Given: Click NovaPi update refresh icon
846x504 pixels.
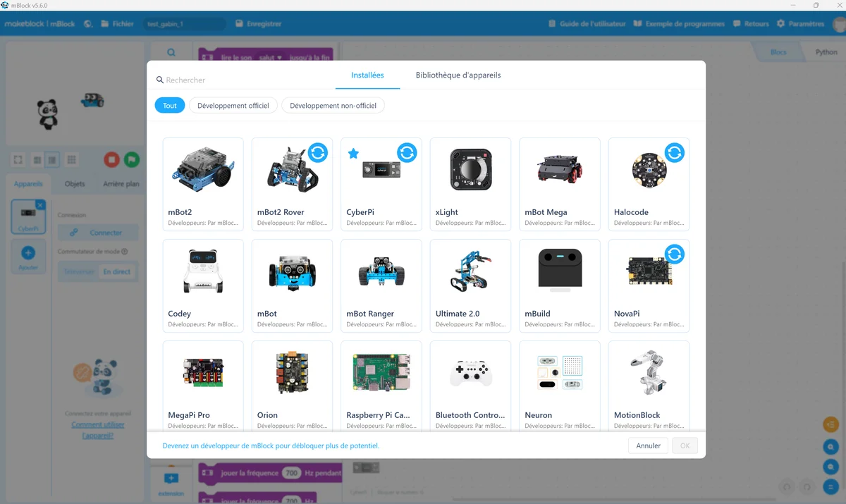Looking at the screenshot, I should click(675, 254).
